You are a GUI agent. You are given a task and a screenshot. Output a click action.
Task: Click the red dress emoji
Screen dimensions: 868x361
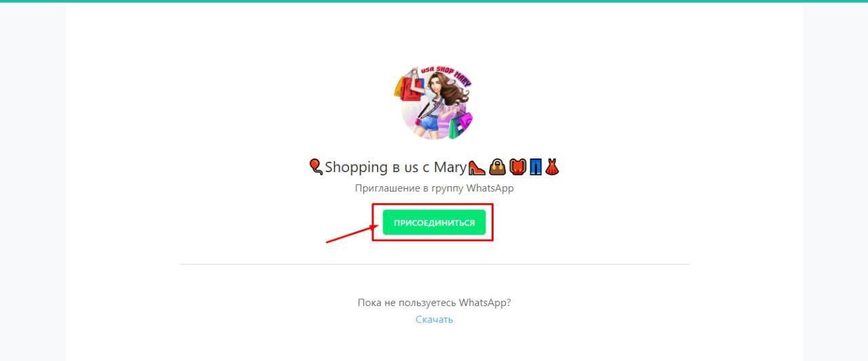551,166
